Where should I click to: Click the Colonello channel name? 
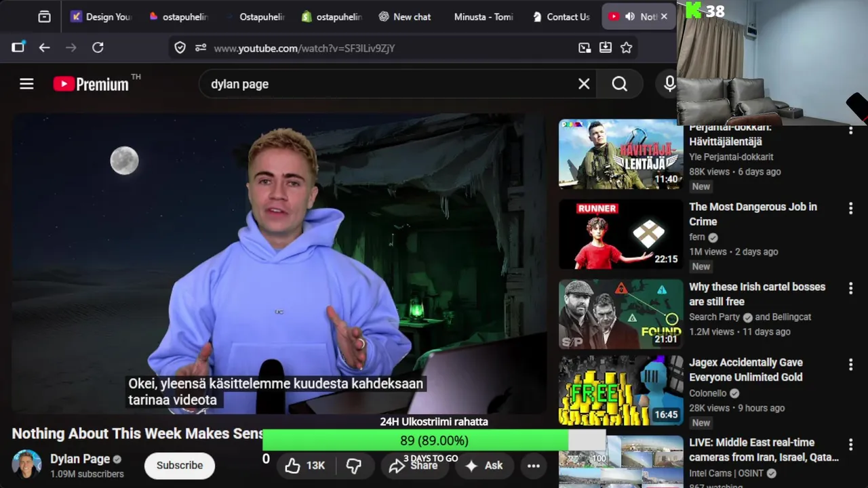click(707, 393)
